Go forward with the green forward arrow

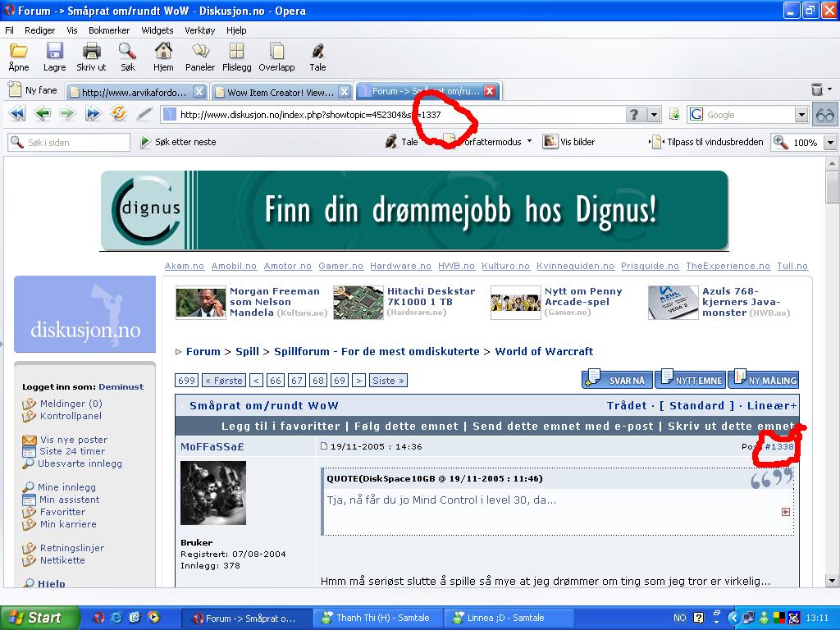pyautogui.click(x=67, y=113)
